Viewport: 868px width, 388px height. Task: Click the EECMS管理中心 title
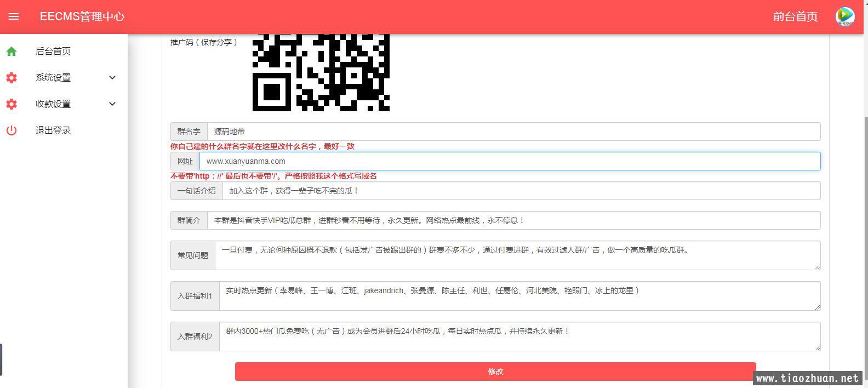pyautogui.click(x=82, y=16)
